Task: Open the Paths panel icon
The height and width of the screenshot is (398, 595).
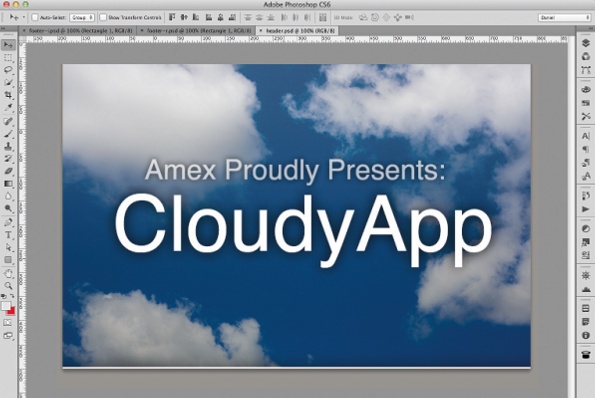Action: coord(586,70)
